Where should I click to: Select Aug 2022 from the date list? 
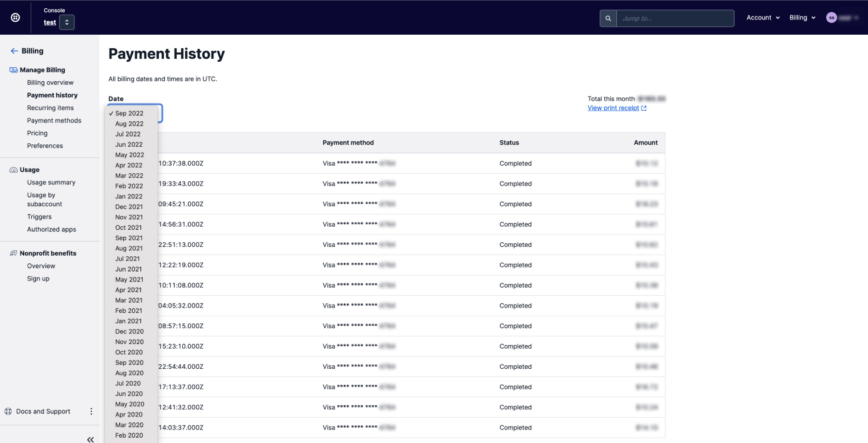tap(129, 124)
